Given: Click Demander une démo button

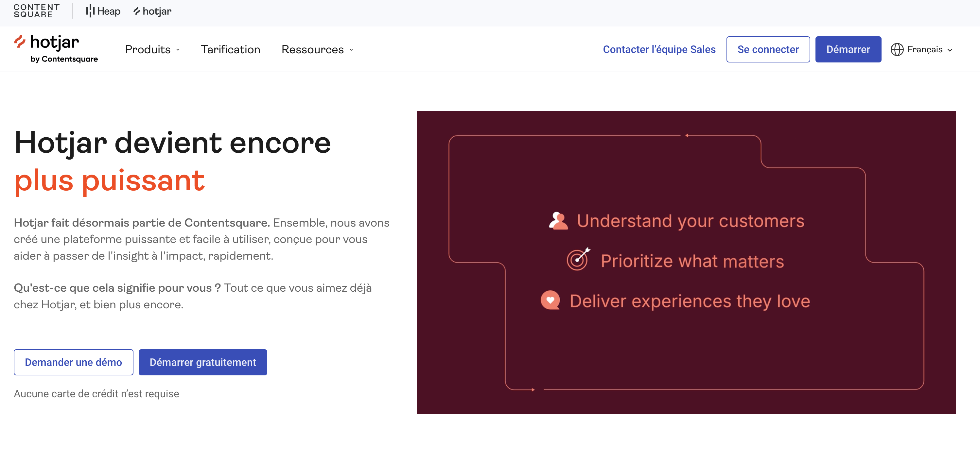Looking at the screenshot, I should coord(73,362).
